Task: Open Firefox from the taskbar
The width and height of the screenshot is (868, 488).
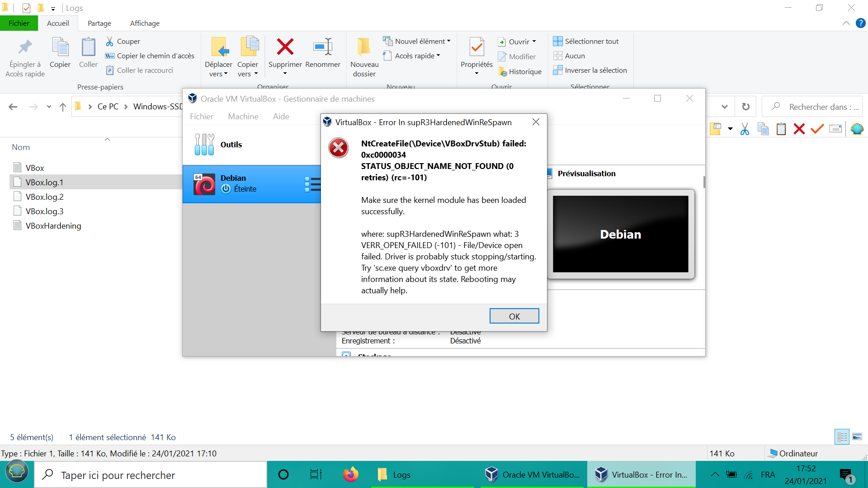Action: 350,474
